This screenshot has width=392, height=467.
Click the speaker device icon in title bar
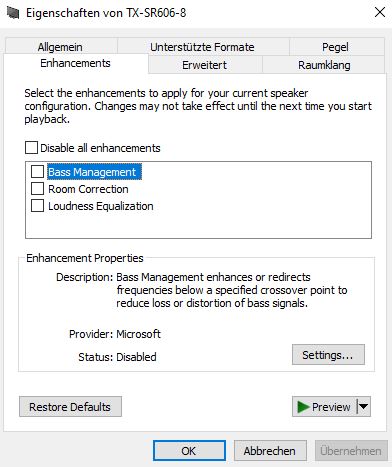(13, 13)
